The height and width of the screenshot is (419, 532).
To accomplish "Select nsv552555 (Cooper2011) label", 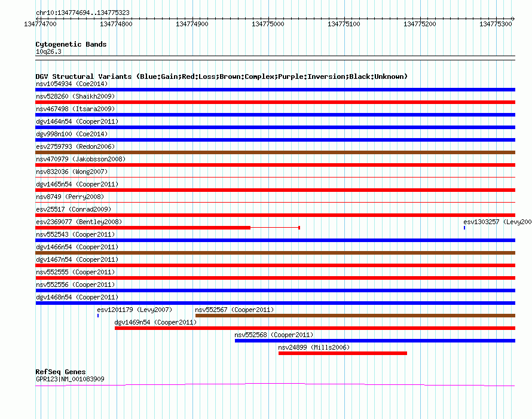I will coord(75,272).
